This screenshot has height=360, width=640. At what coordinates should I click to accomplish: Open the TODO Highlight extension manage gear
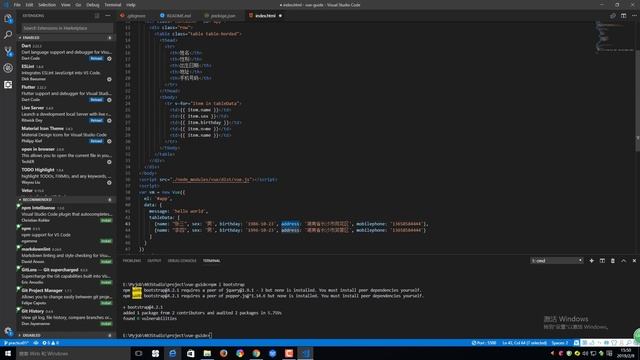[x=109, y=183]
